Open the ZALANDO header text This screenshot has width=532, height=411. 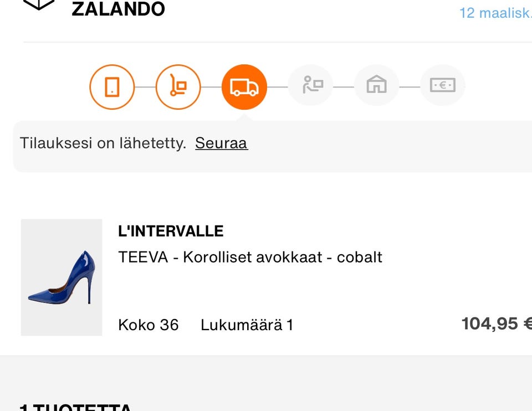[118, 8]
